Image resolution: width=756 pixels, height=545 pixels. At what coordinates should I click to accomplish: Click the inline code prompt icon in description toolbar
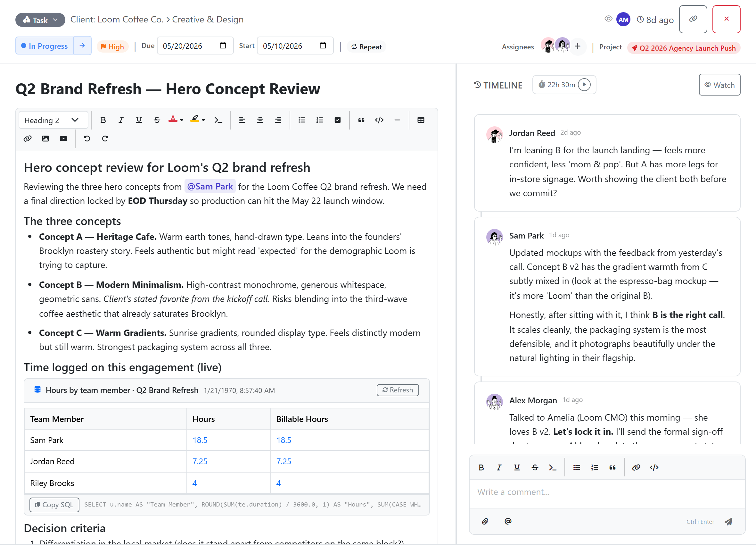pyautogui.click(x=218, y=120)
